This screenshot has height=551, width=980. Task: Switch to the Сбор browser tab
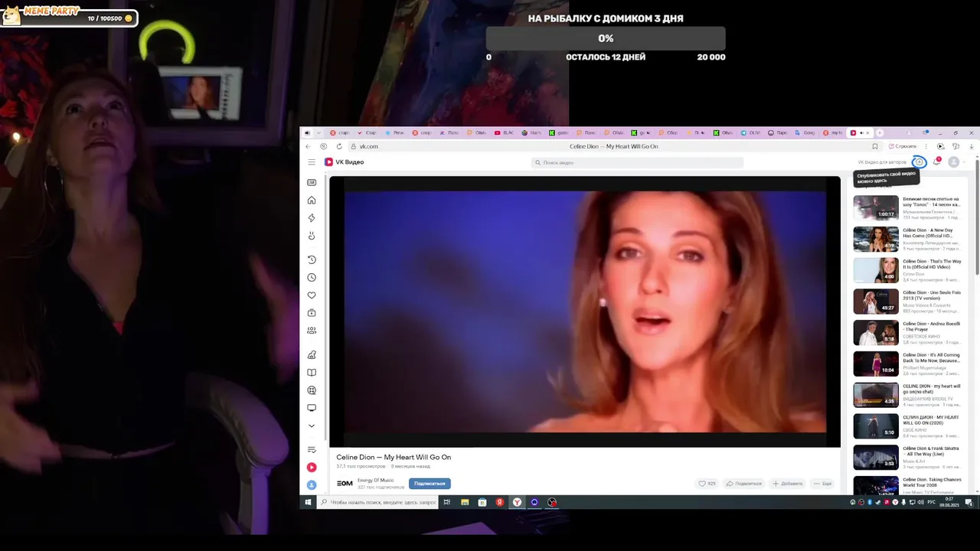click(x=668, y=132)
